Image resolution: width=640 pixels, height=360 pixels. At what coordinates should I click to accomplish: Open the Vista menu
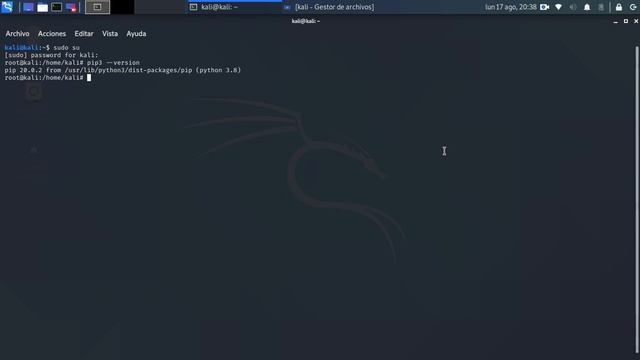tap(110, 34)
